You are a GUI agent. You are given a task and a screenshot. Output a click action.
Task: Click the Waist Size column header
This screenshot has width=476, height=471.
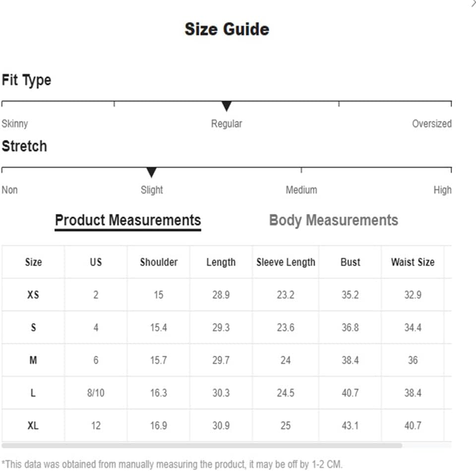(413, 262)
